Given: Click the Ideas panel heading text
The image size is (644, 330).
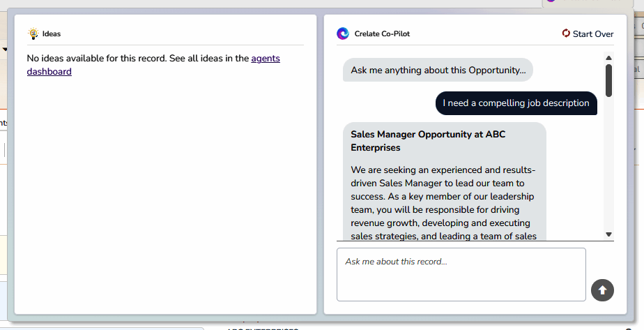Looking at the screenshot, I should pos(52,34).
